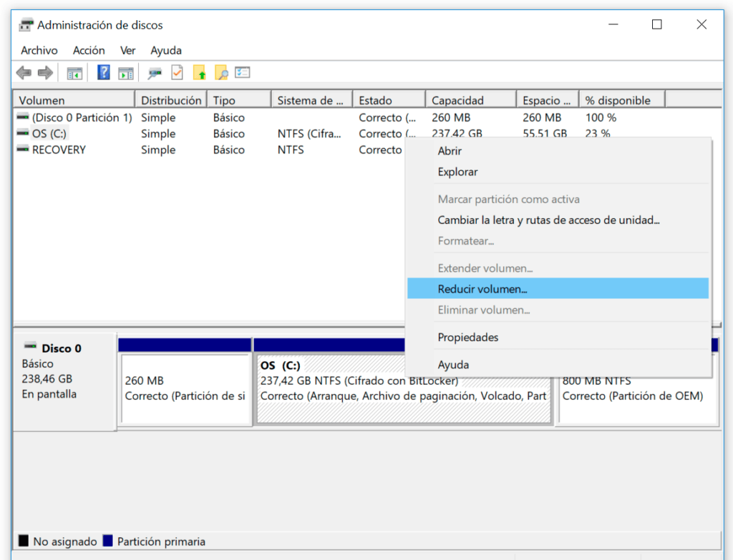Select the RECOVERY volume row
The width and height of the screenshot is (733, 560).
pyautogui.click(x=59, y=149)
